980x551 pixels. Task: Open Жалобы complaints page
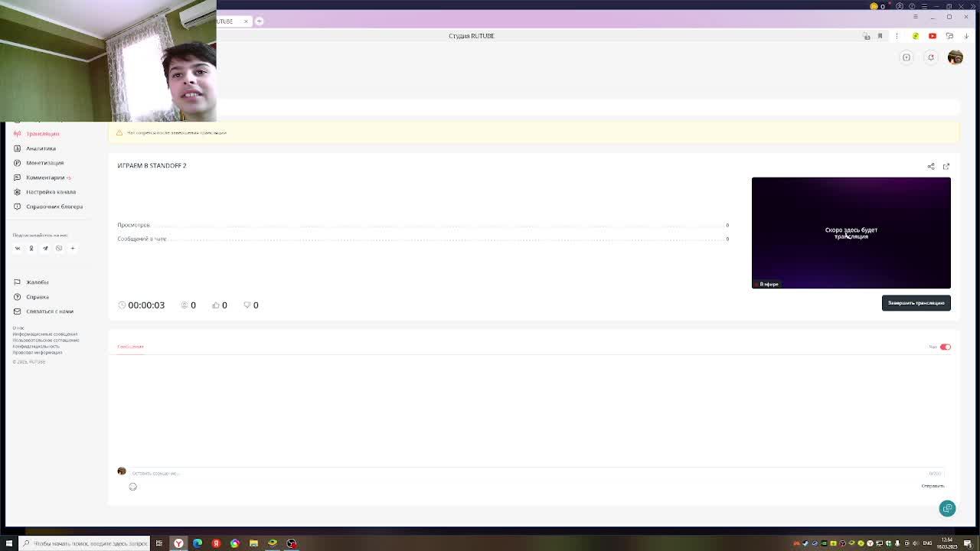pyautogui.click(x=37, y=282)
